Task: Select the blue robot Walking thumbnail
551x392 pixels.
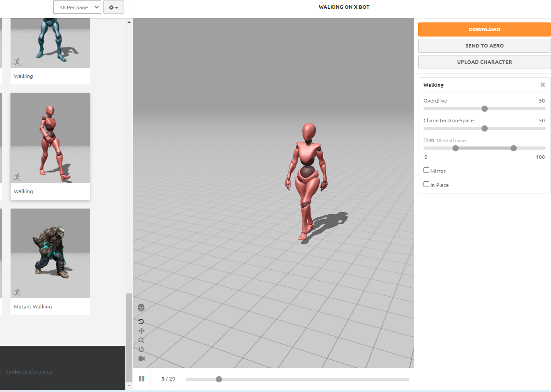Action: coord(50,43)
